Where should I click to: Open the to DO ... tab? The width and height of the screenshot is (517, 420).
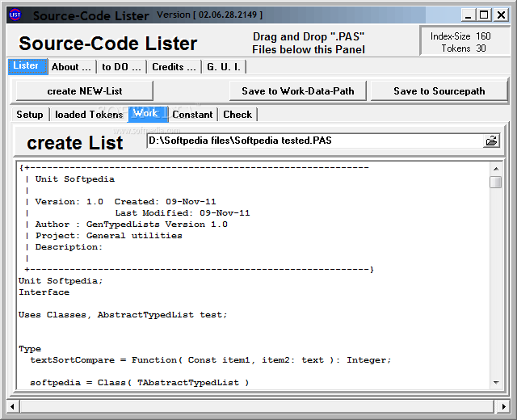[x=121, y=67]
